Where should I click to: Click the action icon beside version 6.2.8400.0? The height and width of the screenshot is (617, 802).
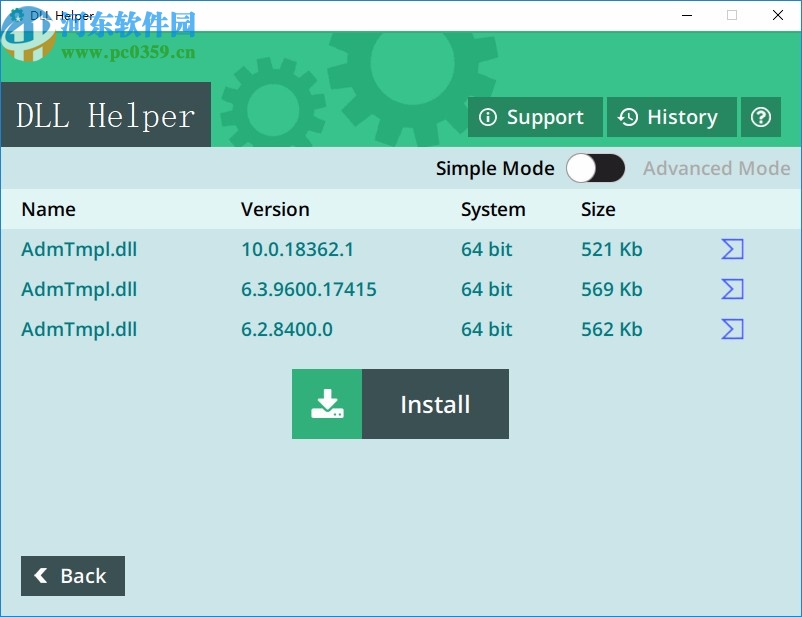click(x=731, y=329)
